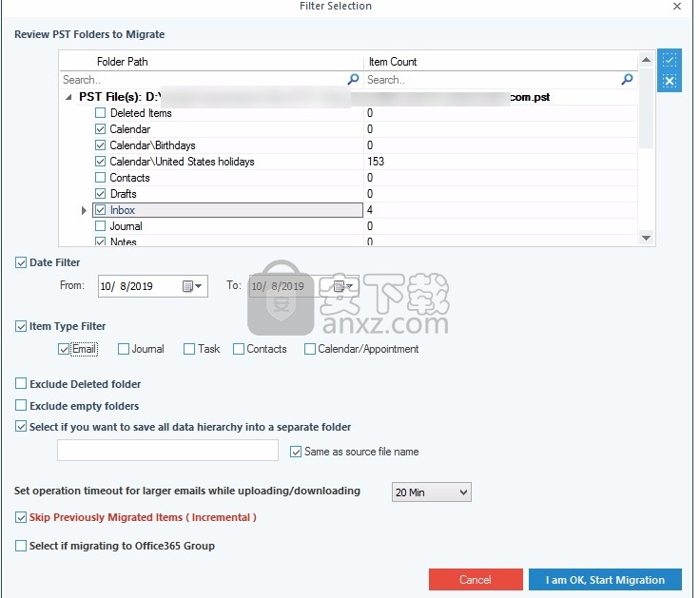Uncheck the Drafts folder checkbox
This screenshot has height=598, width=700.
click(x=101, y=194)
